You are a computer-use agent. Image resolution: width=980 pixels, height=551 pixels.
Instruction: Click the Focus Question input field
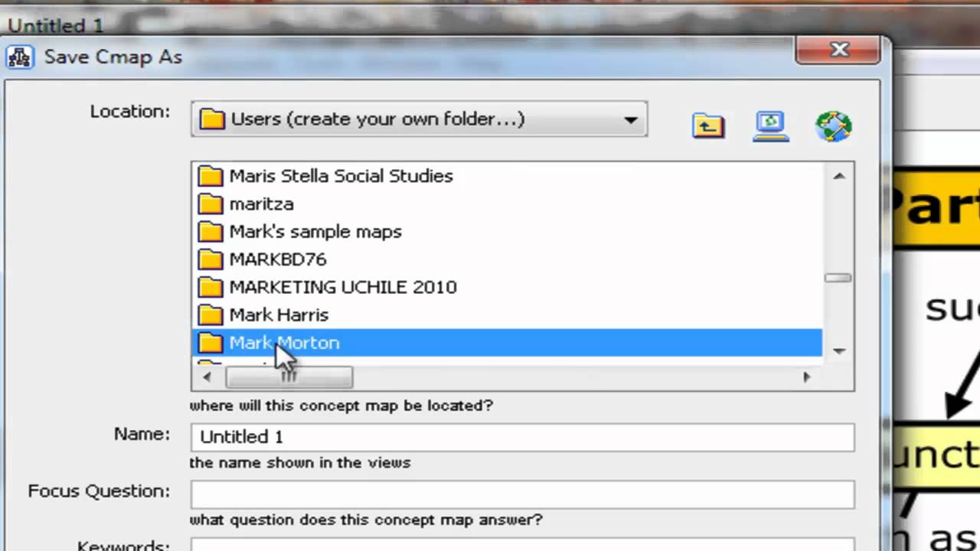[x=522, y=494]
